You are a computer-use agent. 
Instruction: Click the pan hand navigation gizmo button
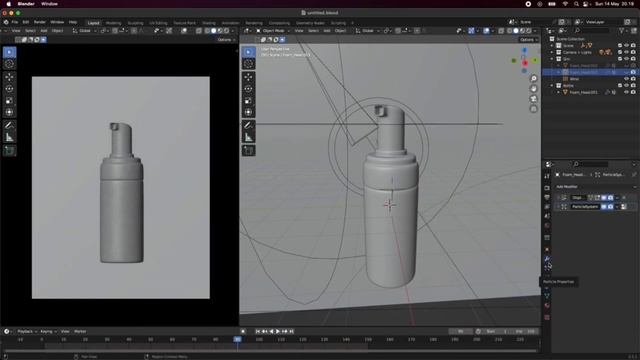[x=533, y=89]
